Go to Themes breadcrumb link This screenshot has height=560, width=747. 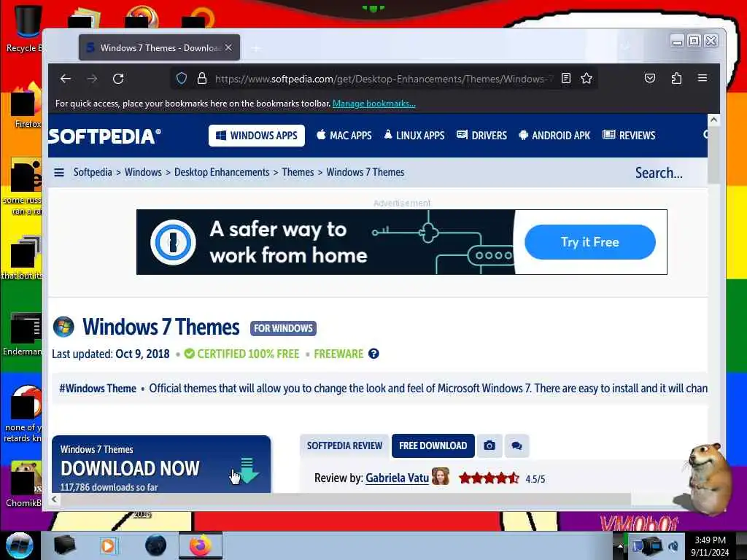click(x=298, y=172)
